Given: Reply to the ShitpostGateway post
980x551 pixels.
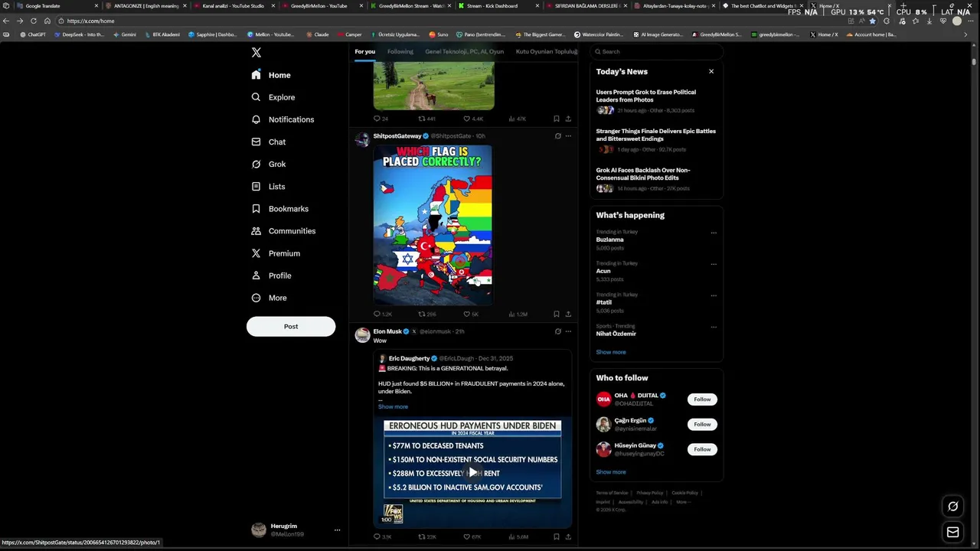Looking at the screenshot, I should click(382, 314).
